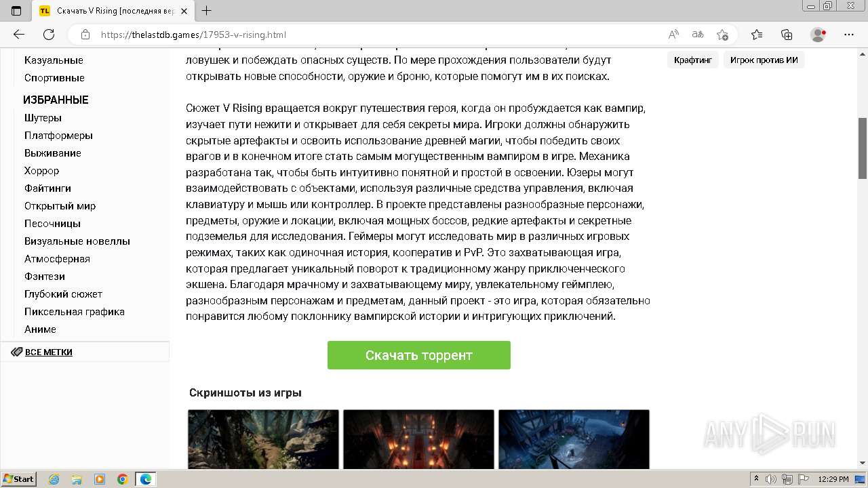Screen dimensions: 868x488
Task: Click the scrollbar down arrow
Action: (x=863, y=463)
